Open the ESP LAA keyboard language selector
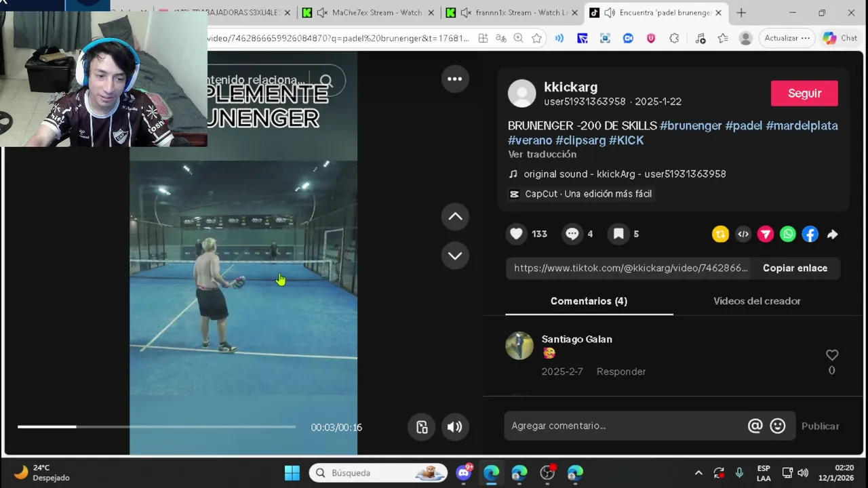This screenshot has height=488, width=868. pos(764,473)
